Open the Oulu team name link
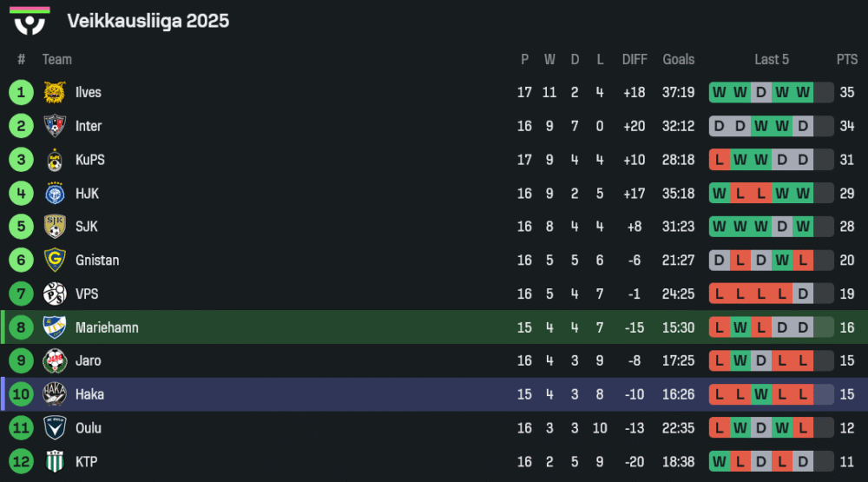 click(88, 428)
